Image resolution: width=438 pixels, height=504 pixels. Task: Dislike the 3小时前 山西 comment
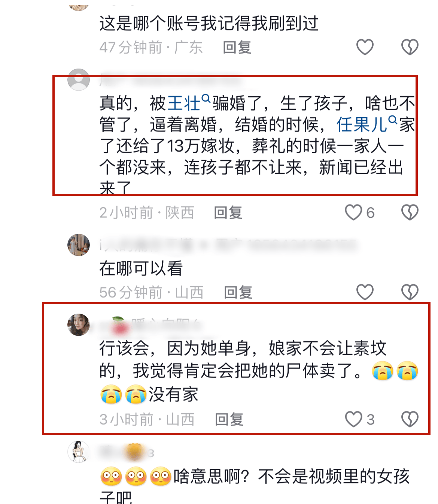point(410,419)
